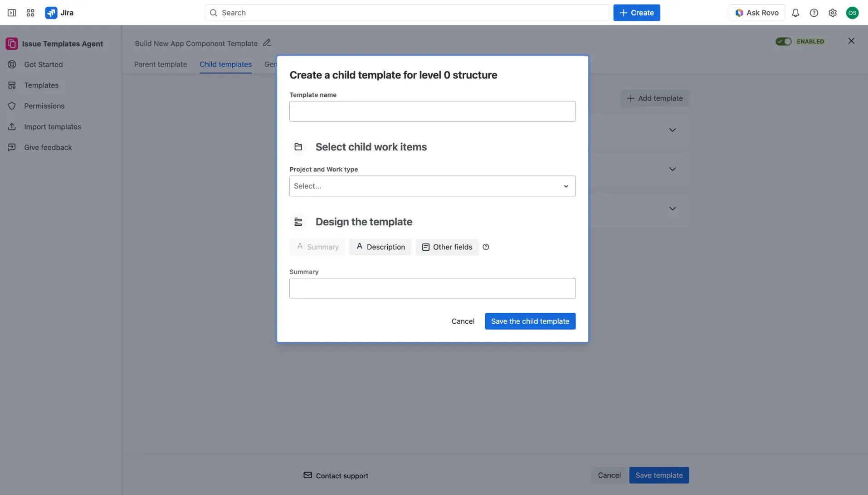
Task: Open the Project and Work type dropdown
Action: click(432, 186)
